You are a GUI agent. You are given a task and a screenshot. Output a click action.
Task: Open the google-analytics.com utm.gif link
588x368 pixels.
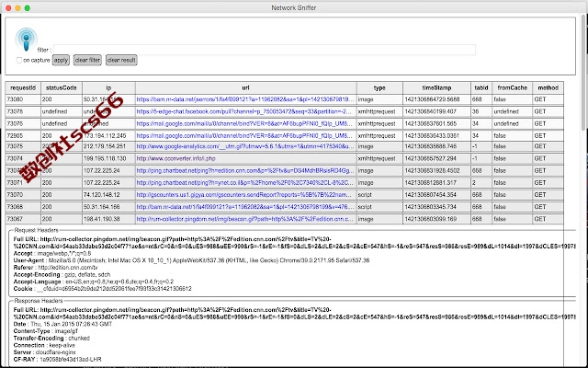[x=245, y=146]
